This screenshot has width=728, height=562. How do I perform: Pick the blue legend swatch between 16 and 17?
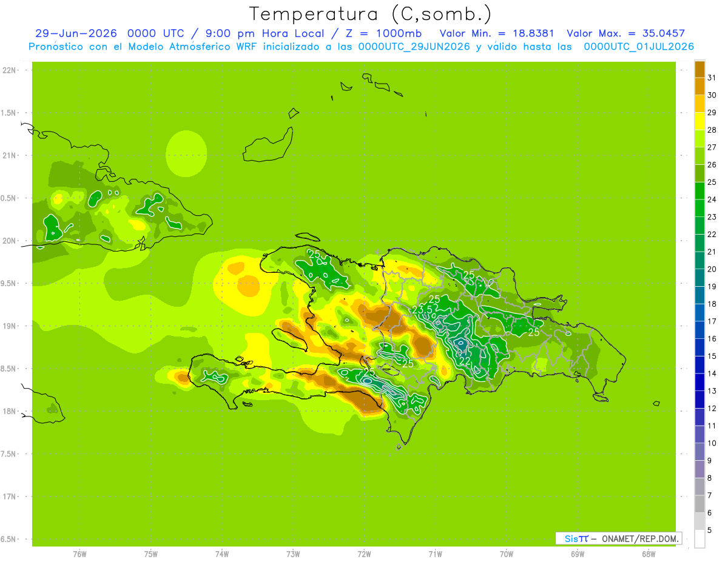tap(699, 330)
